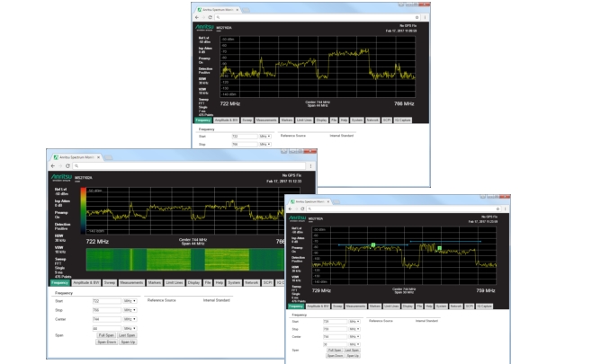Click the Last Span button in the bottom-left window
This screenshot has height=364, width=610.
point(127,335)
